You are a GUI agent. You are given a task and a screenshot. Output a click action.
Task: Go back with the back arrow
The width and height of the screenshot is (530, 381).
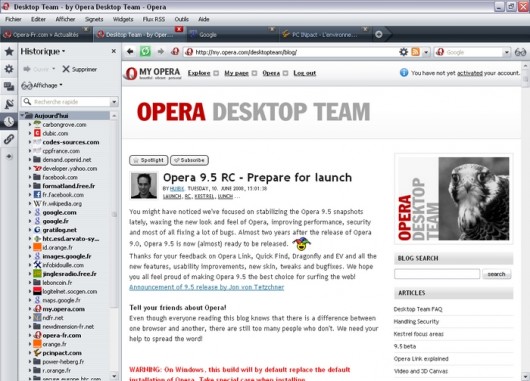(130, 51)
